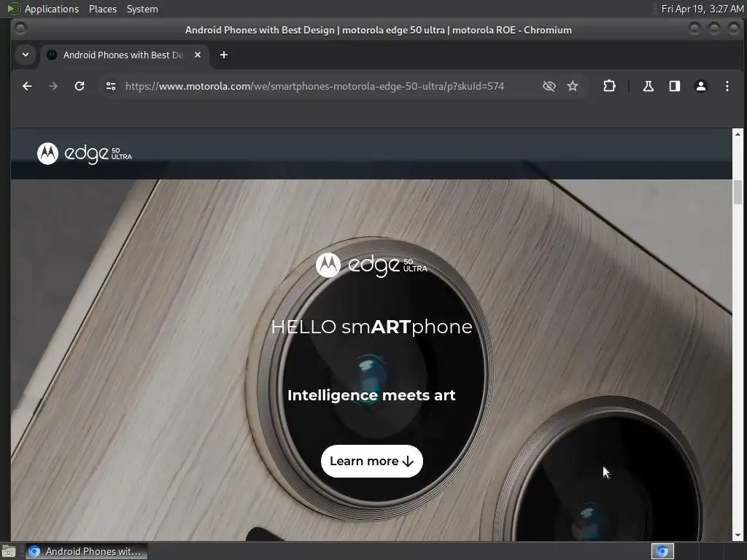The width and height of the screenshot is (747, 560).
Task: Open the System menu
Action: (142, 9)
